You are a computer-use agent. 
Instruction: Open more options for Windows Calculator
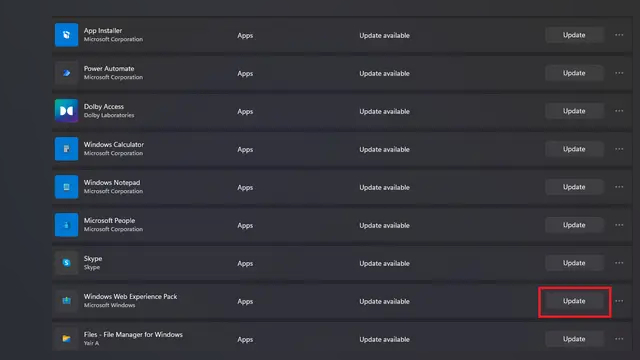pos(619,149)
